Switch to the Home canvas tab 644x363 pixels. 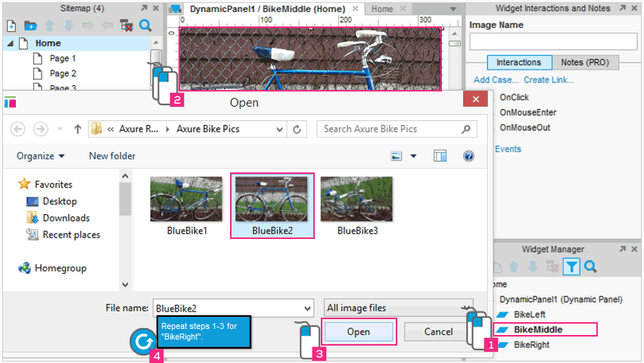point(382,9)
